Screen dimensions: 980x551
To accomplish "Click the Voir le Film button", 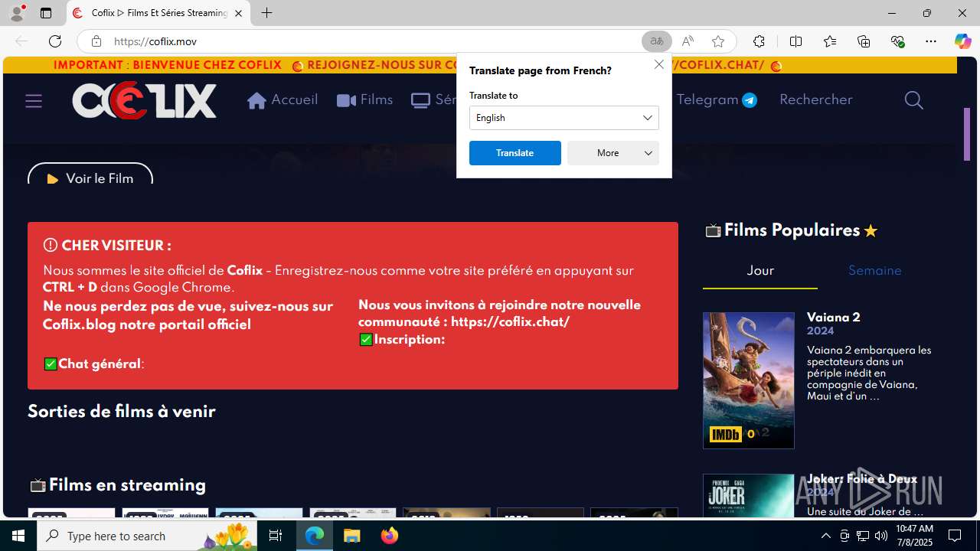I will click(90, 175).
